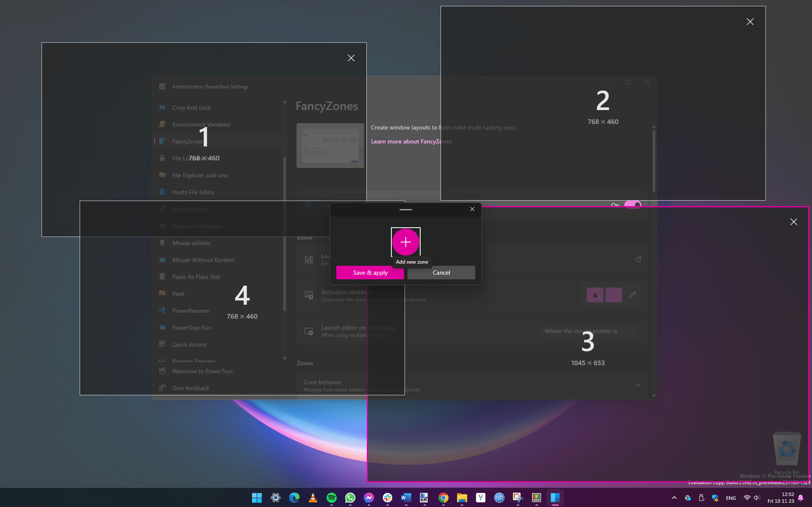Turn off the Enable FancyZones toggle
Screen dimensions: 812x507
click(632, 205)
